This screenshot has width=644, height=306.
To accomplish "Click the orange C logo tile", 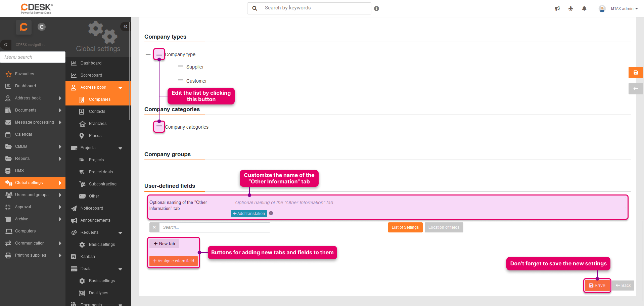I will click(24, 27).
